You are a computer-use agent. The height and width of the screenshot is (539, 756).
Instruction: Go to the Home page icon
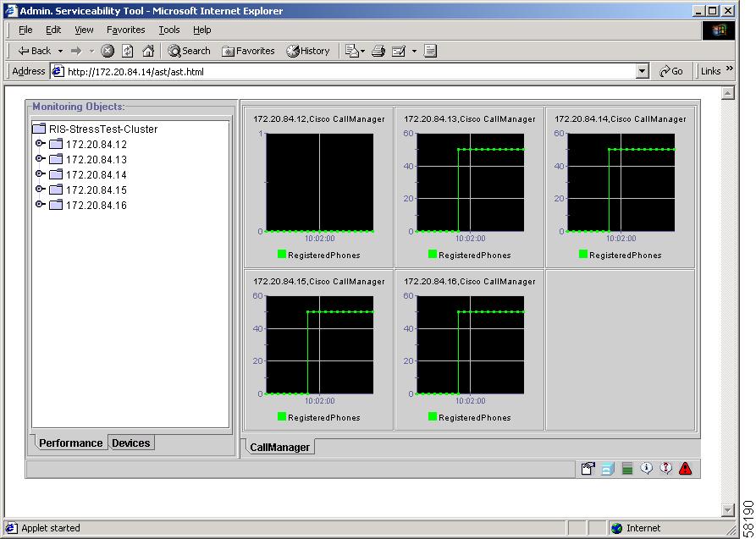pyautogui.click(x=148, y=51)
